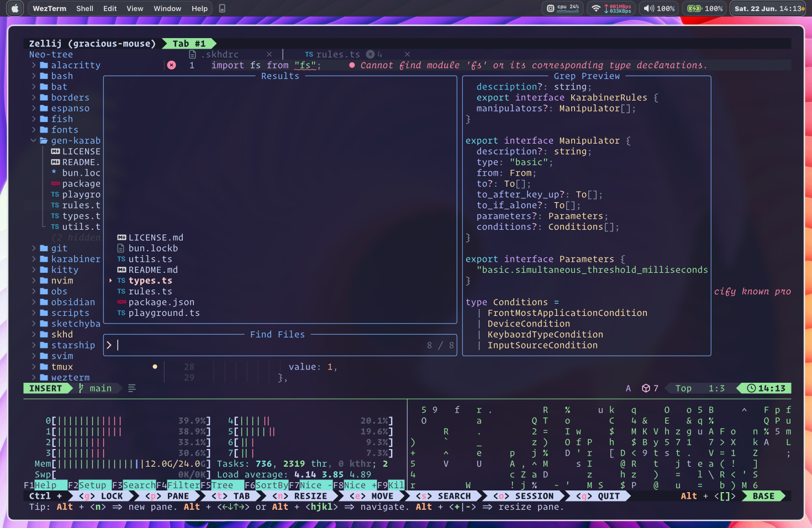Viewport: 812px width, 528px height.
Task: Click the bat folder icon
Action: [x=44, y=87]
